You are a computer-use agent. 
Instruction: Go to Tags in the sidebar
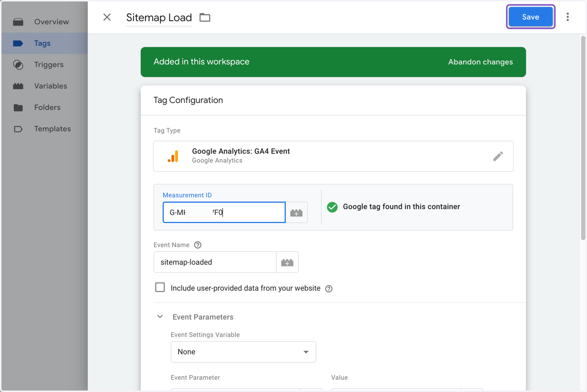click(45, 44)
